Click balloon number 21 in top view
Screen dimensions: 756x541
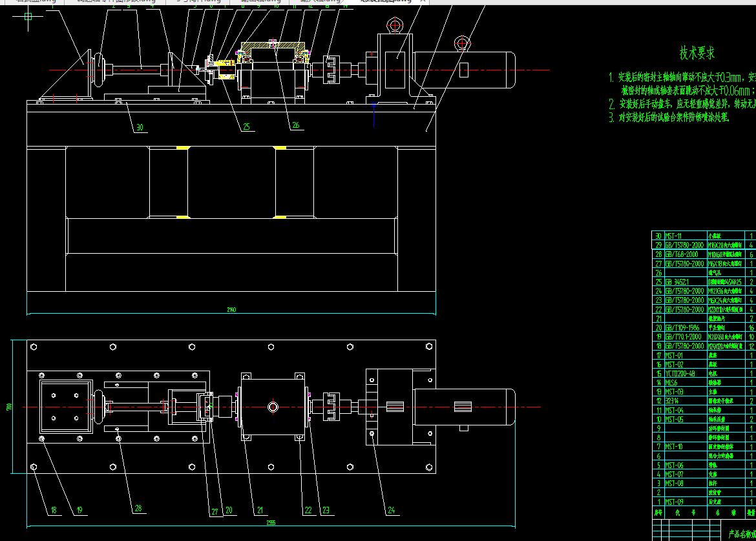(260, 509)
